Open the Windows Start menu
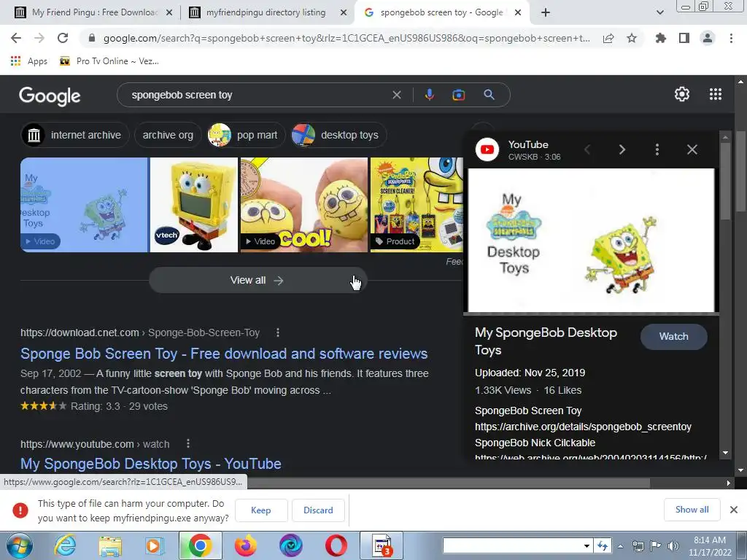 pyautogui.click(x=20, y=545)
